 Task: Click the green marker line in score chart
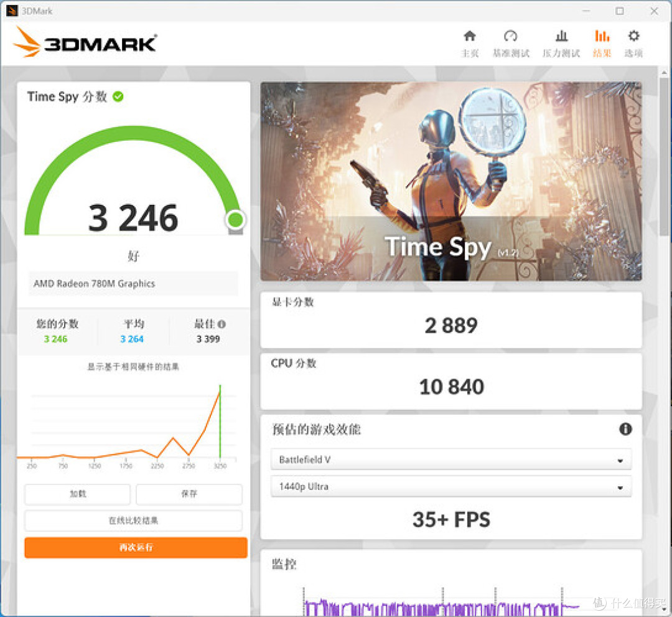(220, 421)
